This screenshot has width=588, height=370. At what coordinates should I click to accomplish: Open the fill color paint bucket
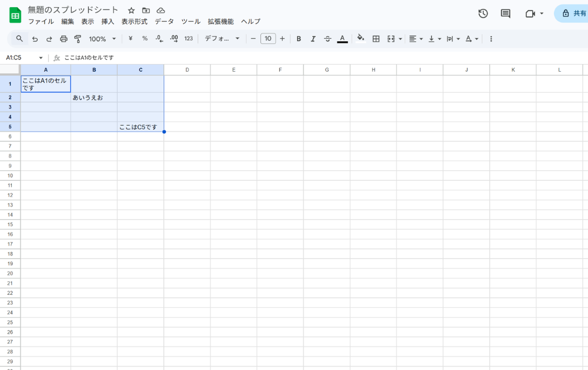pyautogui.click(x=360, y=39)
